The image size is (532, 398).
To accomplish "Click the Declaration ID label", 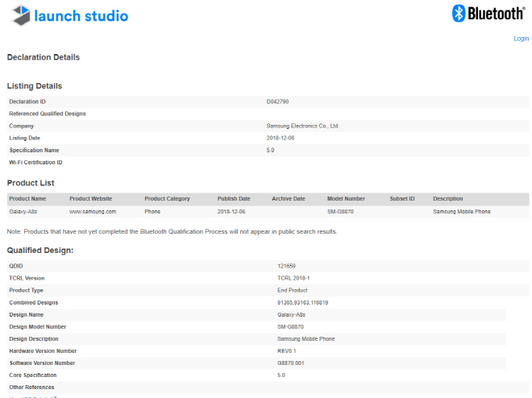I will 27,102.
